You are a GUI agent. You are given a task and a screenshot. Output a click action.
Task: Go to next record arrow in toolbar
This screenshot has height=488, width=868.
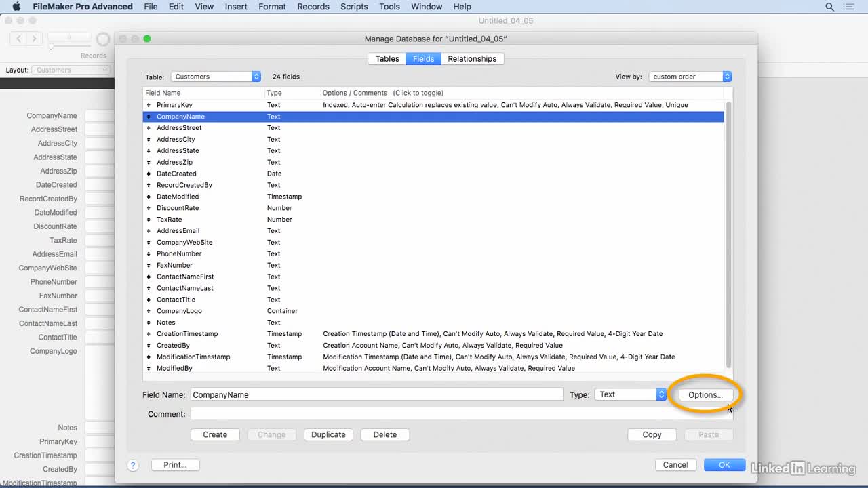34,39
